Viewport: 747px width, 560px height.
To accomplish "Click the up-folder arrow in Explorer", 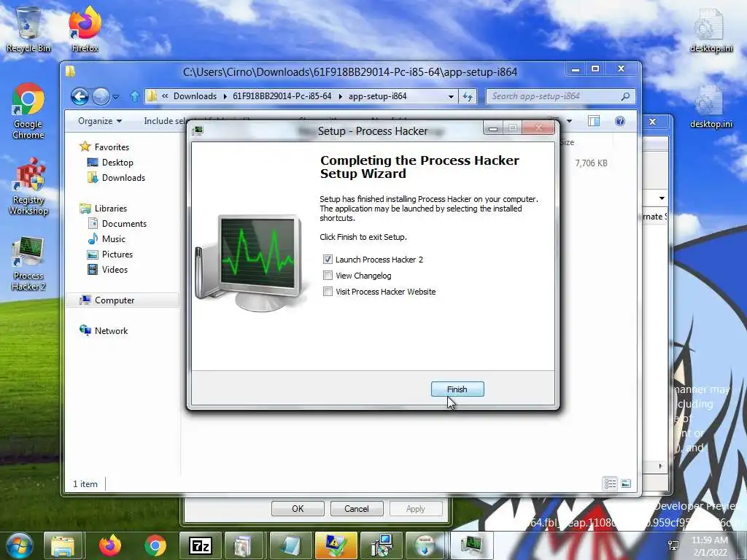I will point(135,97).
